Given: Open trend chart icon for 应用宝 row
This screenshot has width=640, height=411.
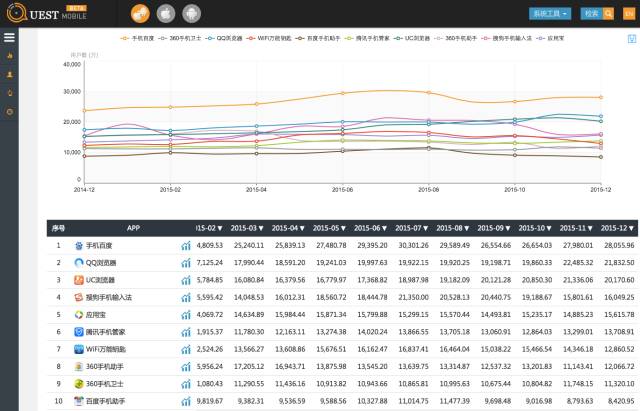Looking at the screenshot, I should coord(186,315).
